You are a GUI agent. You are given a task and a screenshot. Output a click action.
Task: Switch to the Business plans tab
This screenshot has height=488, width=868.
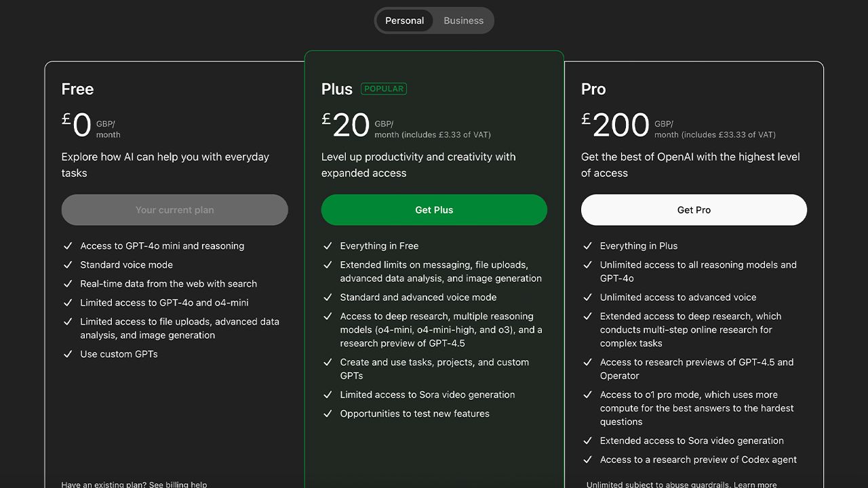pyautogui.click(x=463, y=20)
